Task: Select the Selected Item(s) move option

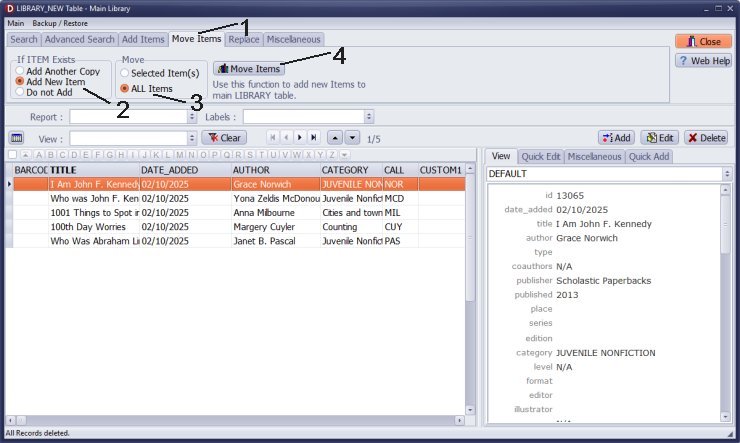Action: click(125, 74)
